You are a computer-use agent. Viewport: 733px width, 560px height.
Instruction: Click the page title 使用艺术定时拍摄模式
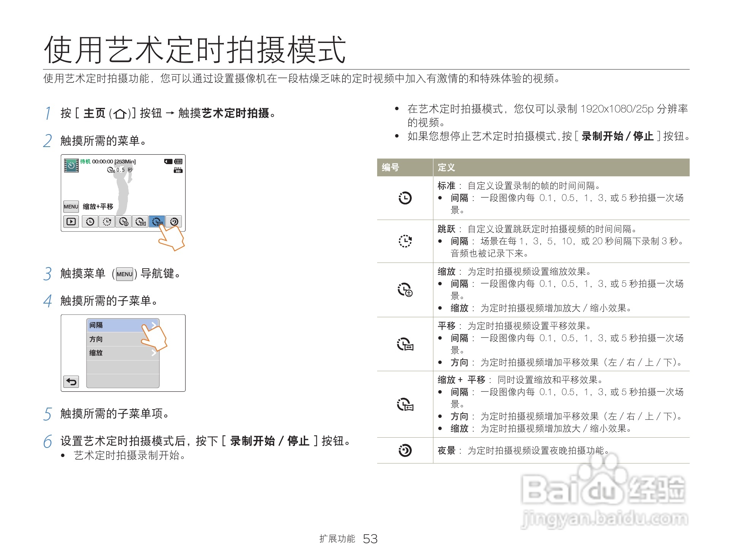pos(195,50)
